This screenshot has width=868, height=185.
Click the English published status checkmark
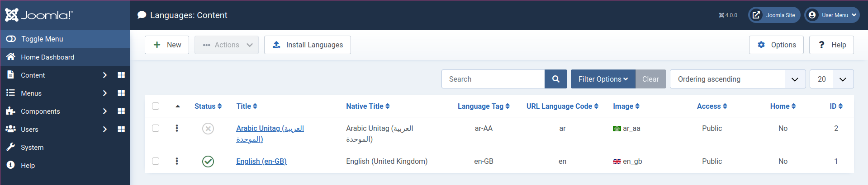pyautogui.click(x=208, y=162)
